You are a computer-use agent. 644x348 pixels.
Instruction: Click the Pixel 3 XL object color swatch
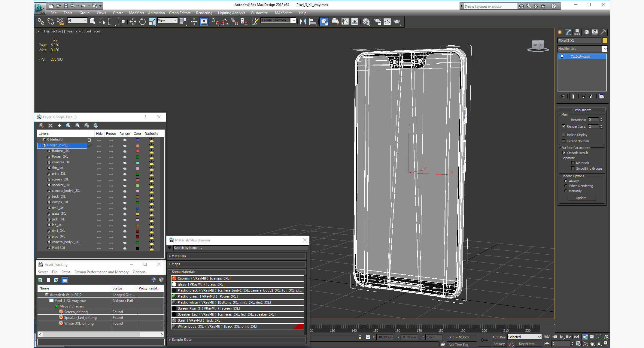(605, 41)
